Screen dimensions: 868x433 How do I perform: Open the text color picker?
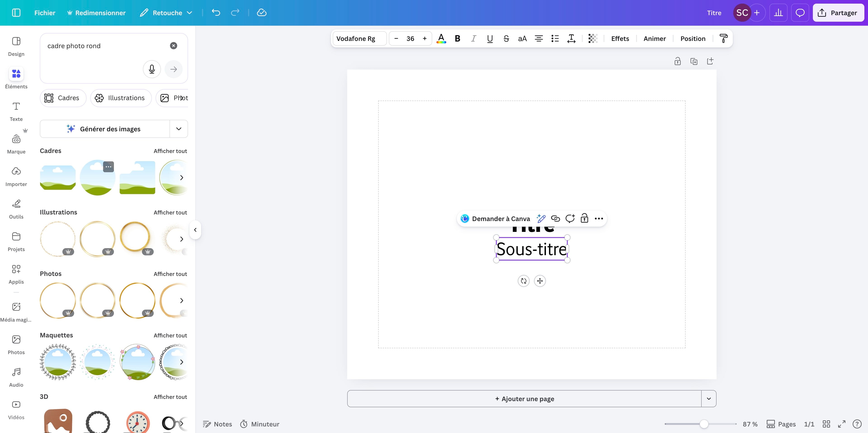tap(441, 38)
